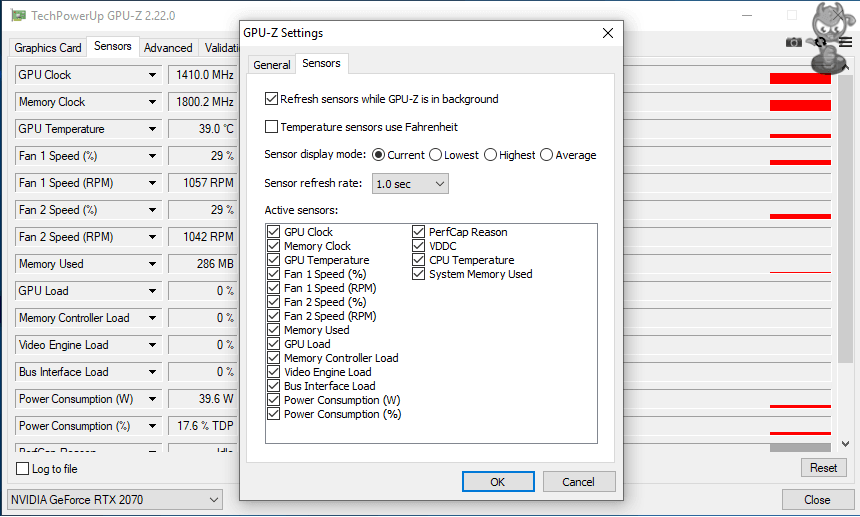The height and width of the screenshot is (517, 860).
Task: Toggle Refresh sensors while in background checkbox
Action: point(271,99)
